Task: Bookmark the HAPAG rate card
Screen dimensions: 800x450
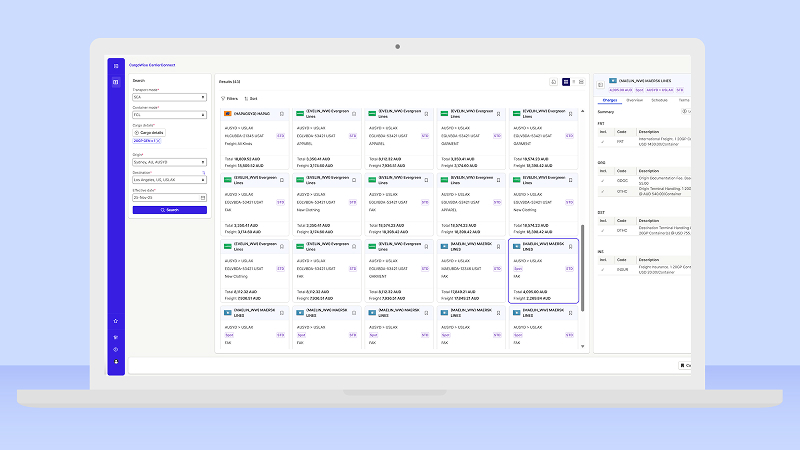Action: 282,114
